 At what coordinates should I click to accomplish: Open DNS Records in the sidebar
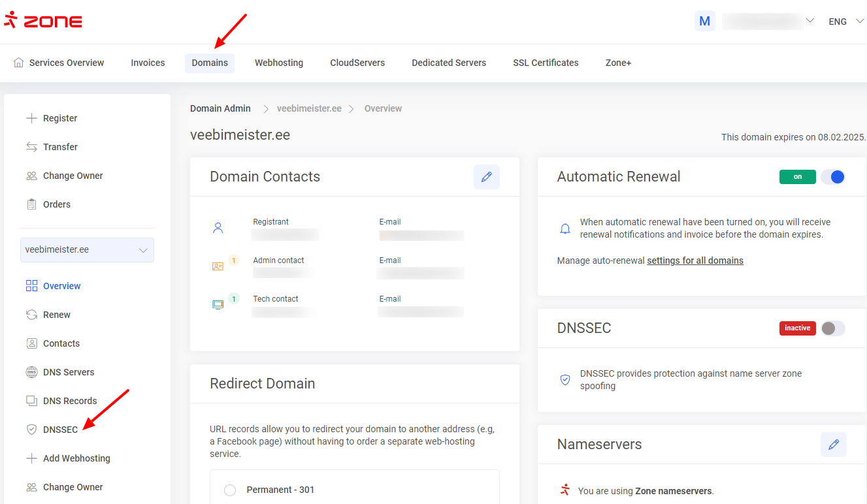(70, 401)
